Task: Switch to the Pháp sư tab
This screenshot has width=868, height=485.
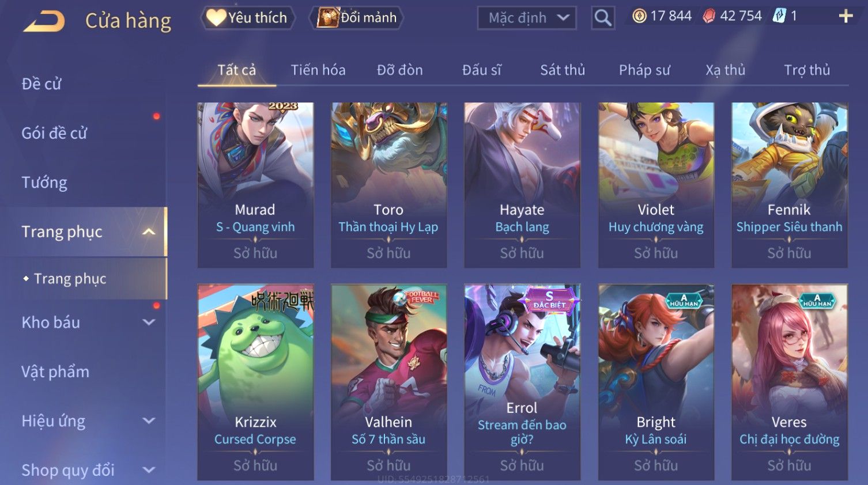Action: coord(644,70)
